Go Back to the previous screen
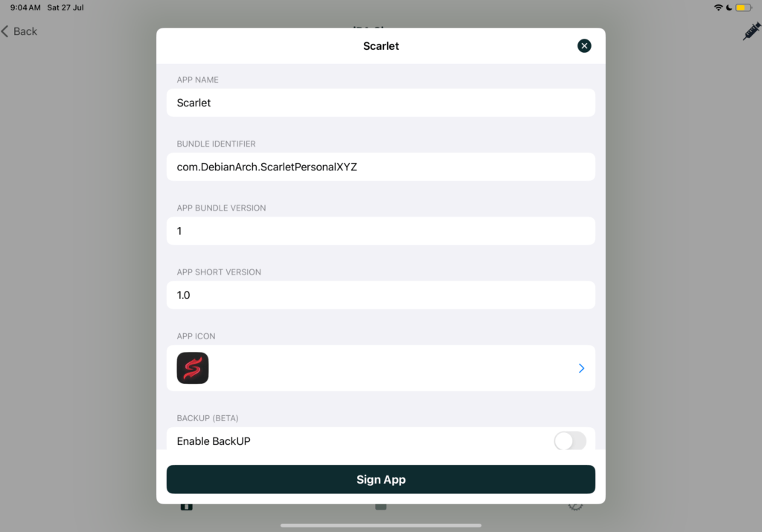The width and height of the screenshot is (762, 532). point(19,31)
